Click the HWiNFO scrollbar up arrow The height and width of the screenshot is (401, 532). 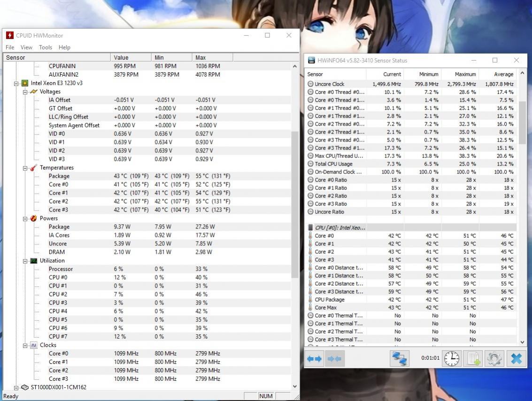tap(522, 73)
